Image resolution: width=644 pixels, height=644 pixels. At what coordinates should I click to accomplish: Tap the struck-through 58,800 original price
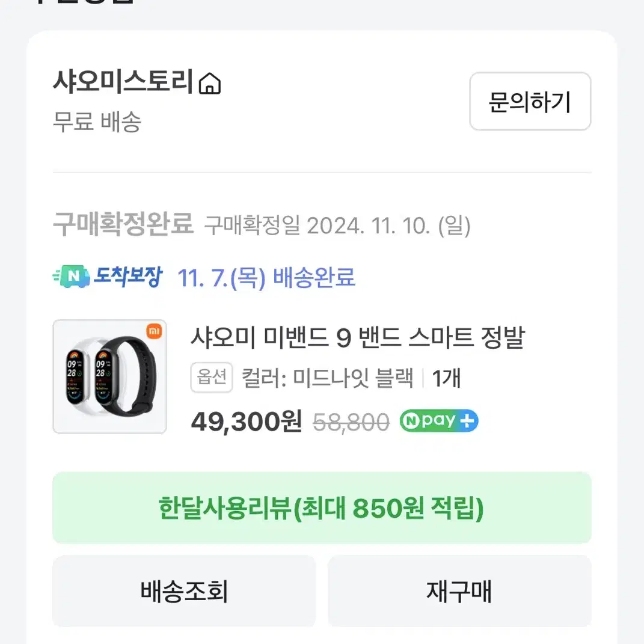(351, 422)
